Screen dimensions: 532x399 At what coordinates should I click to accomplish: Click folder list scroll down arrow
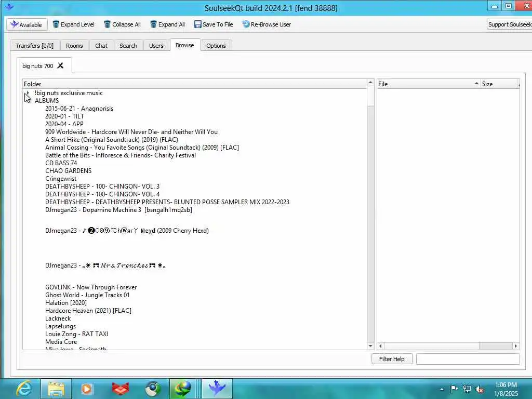370,346
